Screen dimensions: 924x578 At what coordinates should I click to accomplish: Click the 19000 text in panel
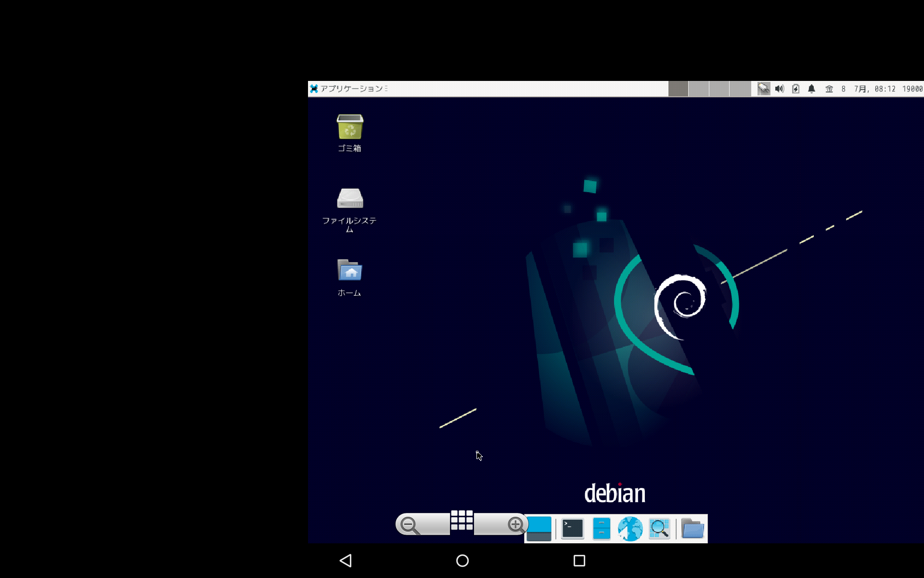[912, 89]
